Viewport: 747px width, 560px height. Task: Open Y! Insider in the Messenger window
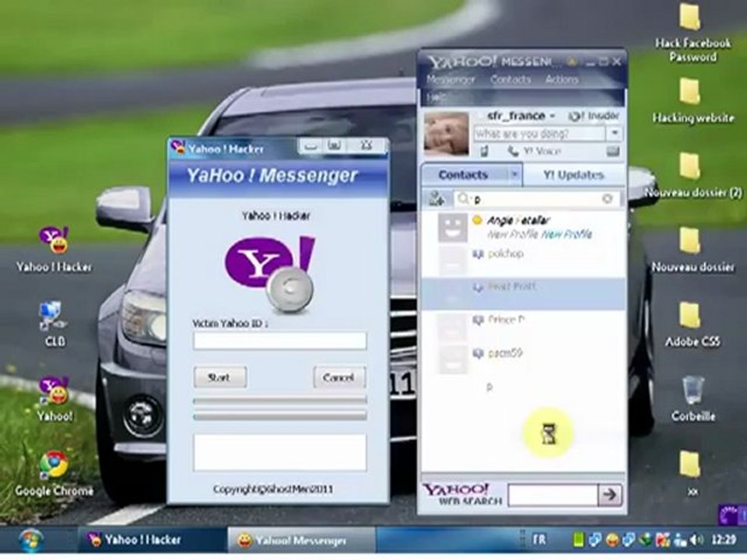[x=594, y=116]
